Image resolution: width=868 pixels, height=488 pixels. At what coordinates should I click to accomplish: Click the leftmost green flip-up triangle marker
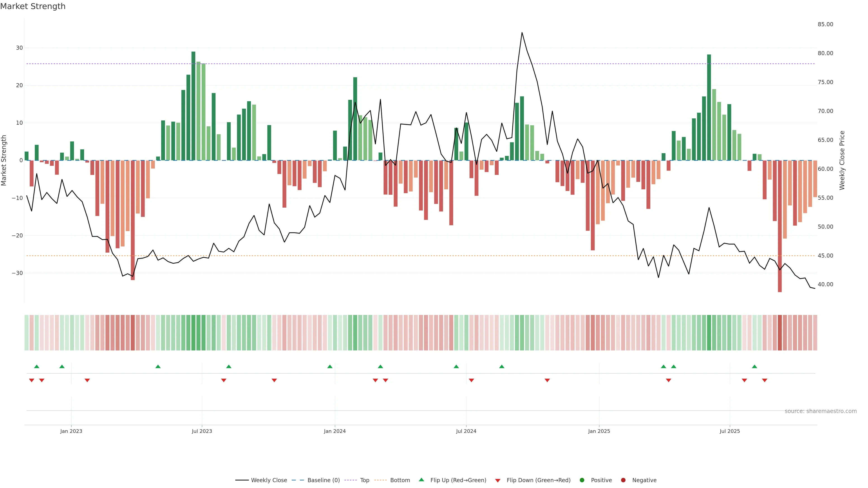(x=37, y=366)
